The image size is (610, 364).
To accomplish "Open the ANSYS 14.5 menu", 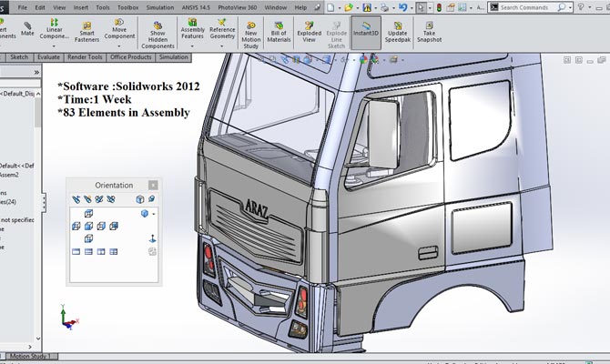I will 196,7.
